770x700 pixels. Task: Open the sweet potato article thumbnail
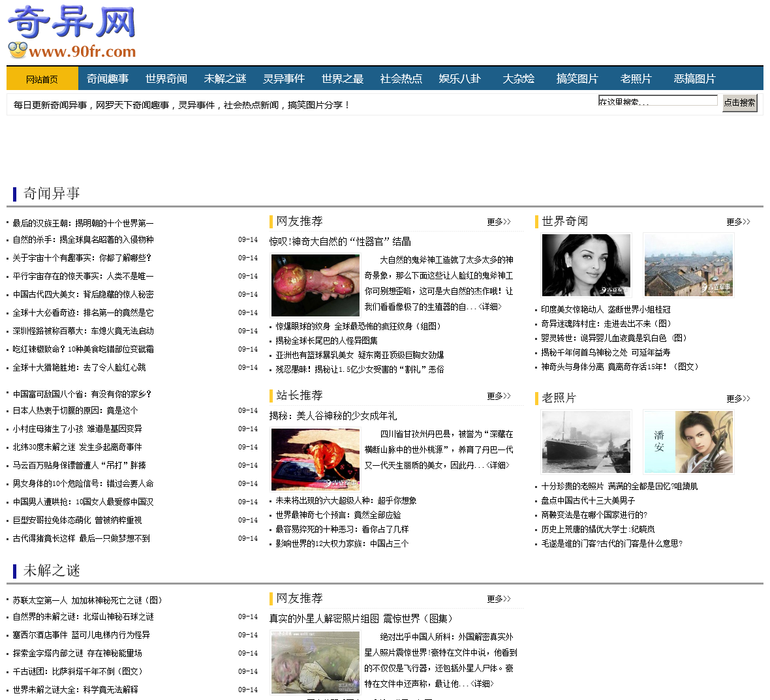(x=315, y=284)
